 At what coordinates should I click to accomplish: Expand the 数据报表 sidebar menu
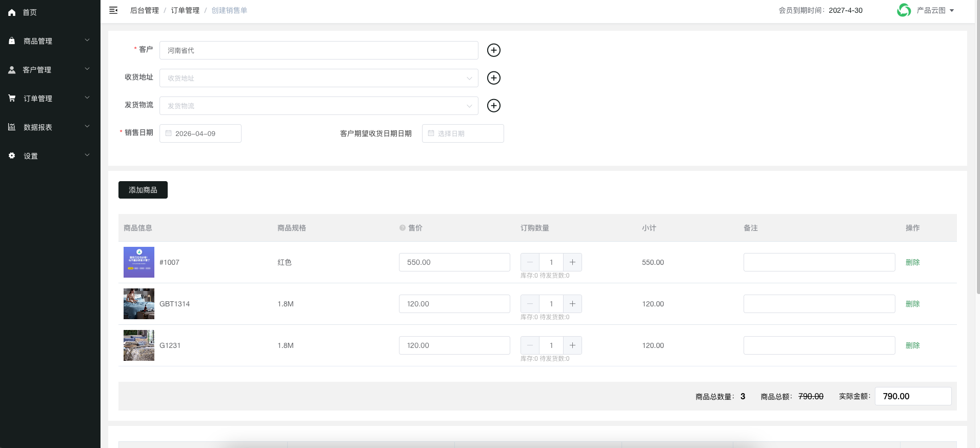click(x=50, y=127)
